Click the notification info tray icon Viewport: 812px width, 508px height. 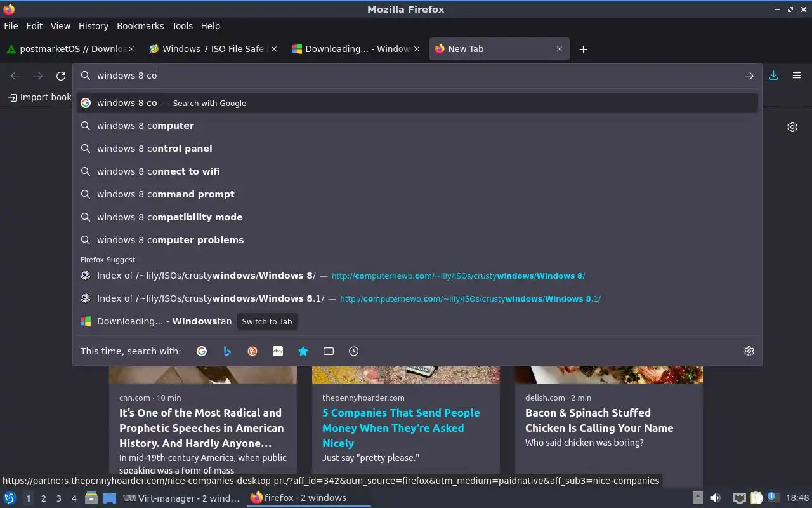tap(772, 497)
